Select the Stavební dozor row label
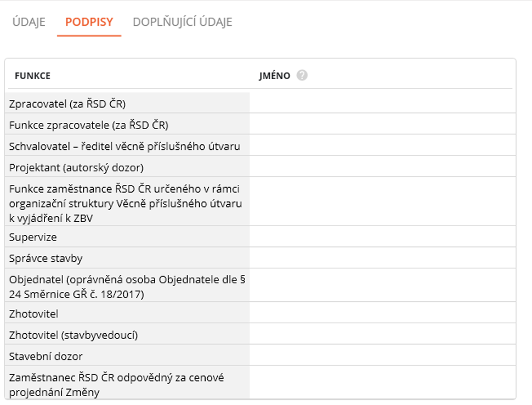Screen dimensions: 532x405 46,356
